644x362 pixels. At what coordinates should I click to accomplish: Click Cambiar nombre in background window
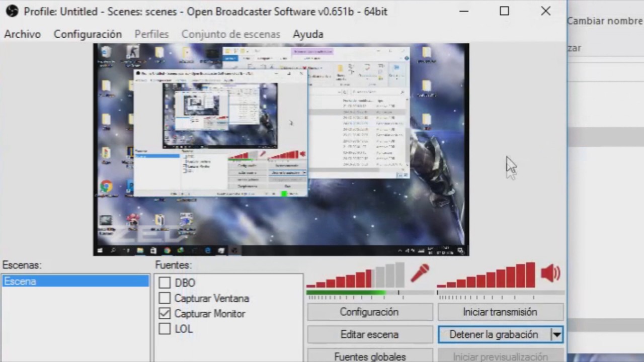(x=605, y=21)
